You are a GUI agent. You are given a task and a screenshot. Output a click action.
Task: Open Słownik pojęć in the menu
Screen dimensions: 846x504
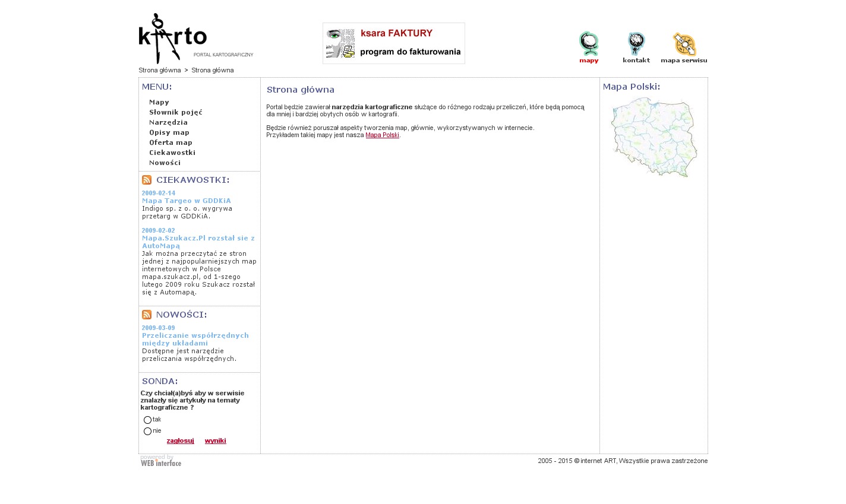point(176,112)
